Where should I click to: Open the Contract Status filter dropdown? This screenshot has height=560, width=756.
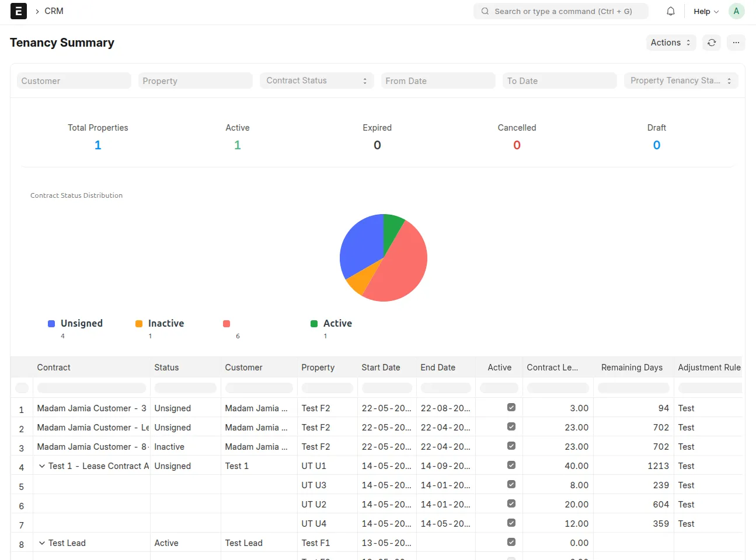(317, 80)
